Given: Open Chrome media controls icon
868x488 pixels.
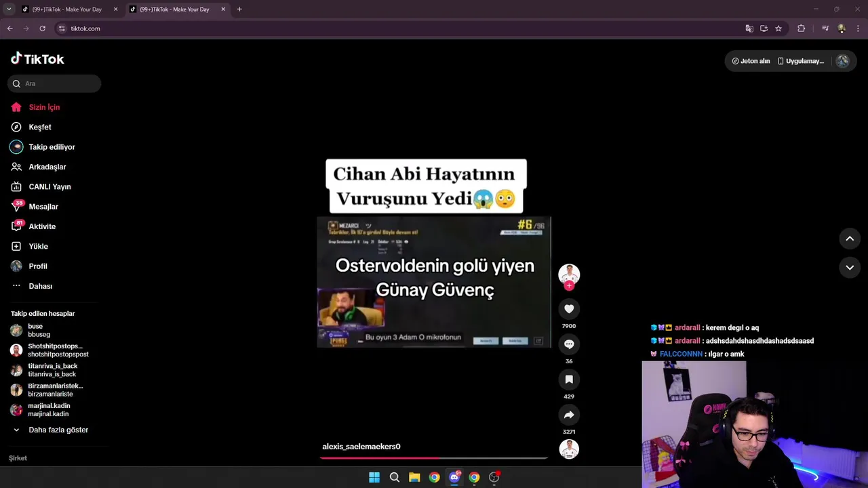Looking at the screenshot, I should coord(825,28).
